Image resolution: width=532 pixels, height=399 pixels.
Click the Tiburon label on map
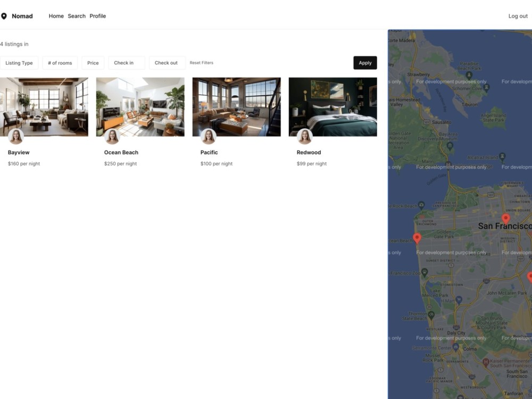pos(470,104)
